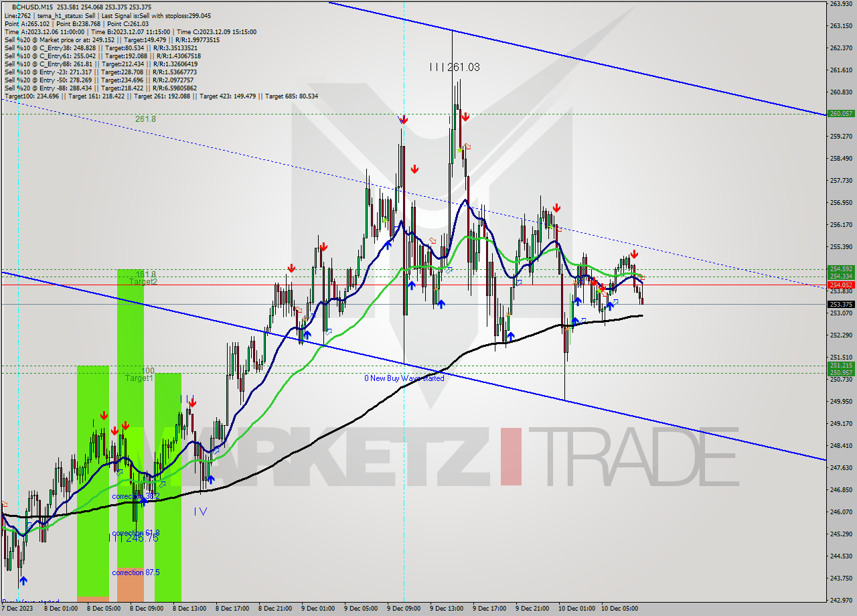
Task: Click the 'correction 38.2' label
Action: [x=135, y=496]
